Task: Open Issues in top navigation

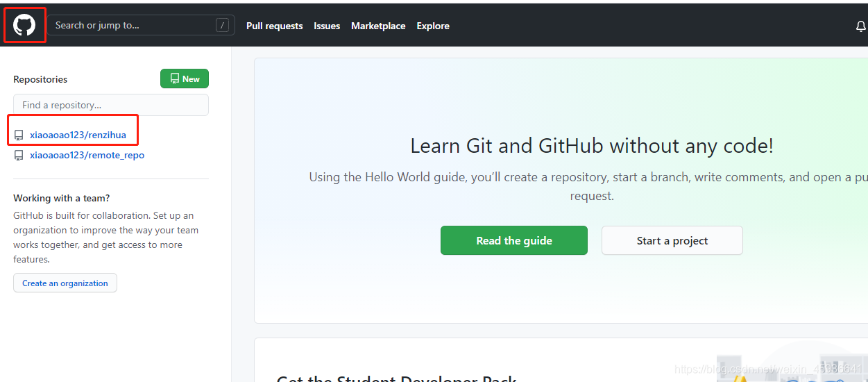Action: (327, 26)
